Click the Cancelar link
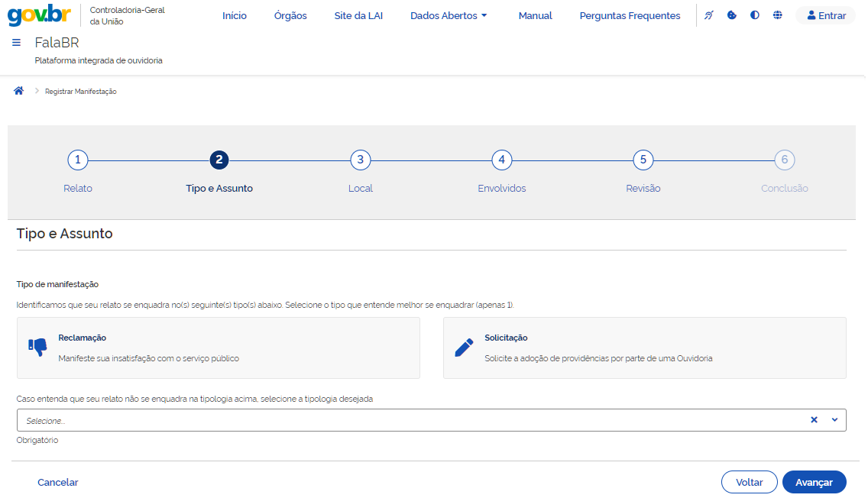Image resolution: width=868 pixels, height=498 pixels. point(58,482)
